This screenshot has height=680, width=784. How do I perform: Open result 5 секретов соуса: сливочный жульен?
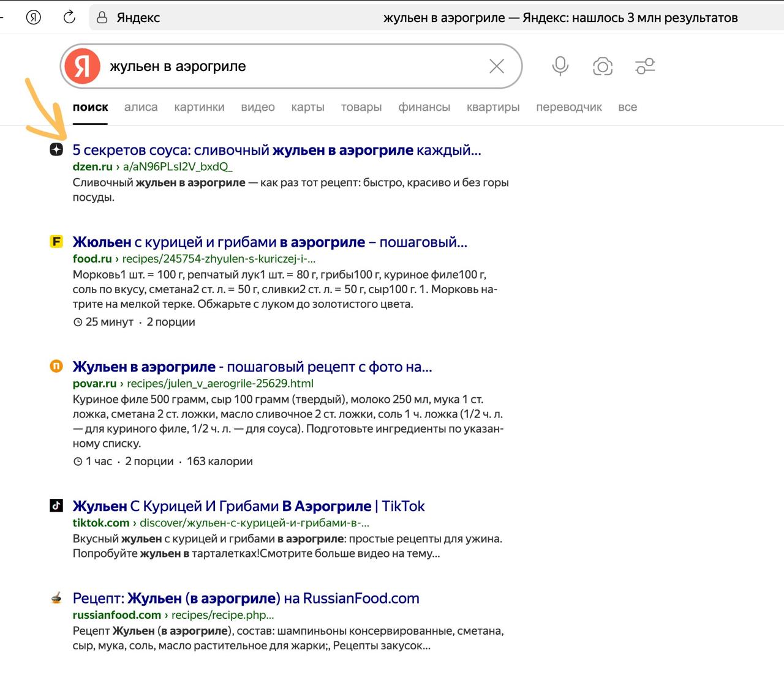tap(277, 150)
